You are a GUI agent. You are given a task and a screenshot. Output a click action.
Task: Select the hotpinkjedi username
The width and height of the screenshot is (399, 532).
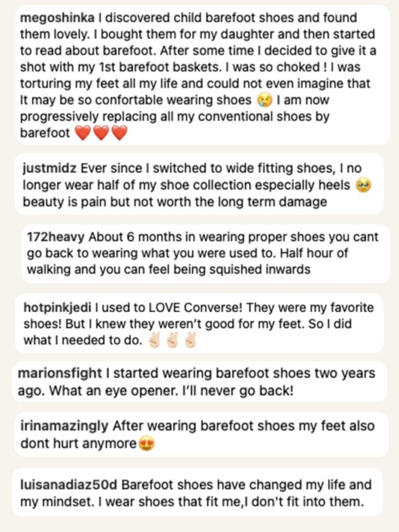click(x=57, y=307)
